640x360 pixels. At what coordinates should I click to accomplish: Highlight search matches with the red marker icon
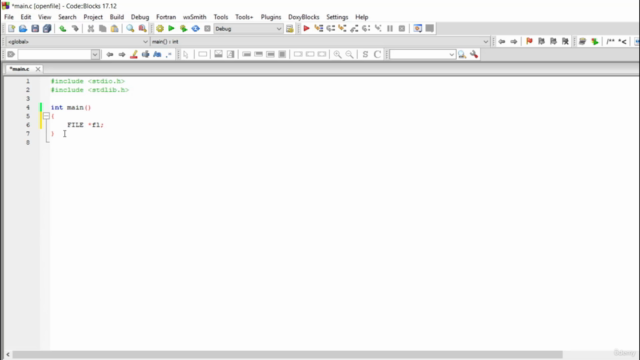pos(133,54)
